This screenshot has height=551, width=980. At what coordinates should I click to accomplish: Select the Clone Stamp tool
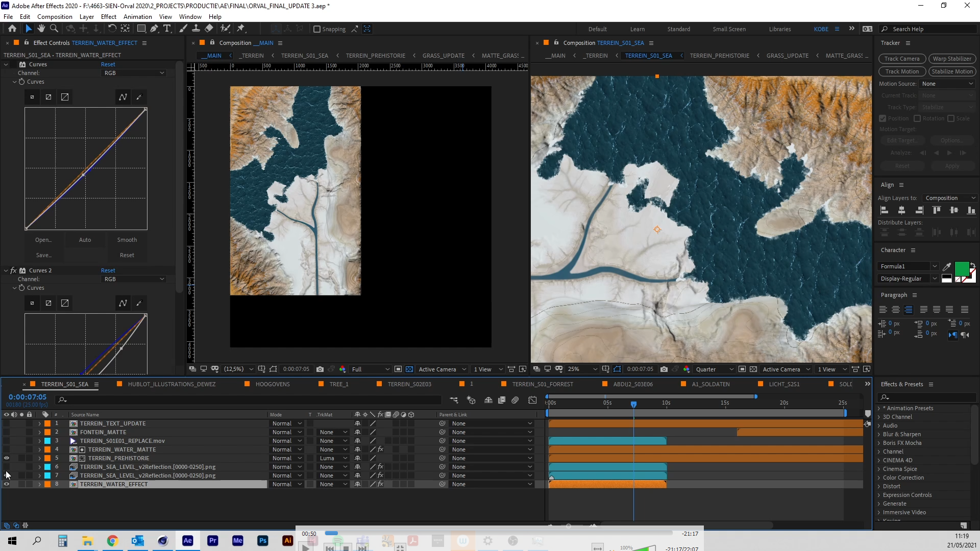(x=195, y=29)
